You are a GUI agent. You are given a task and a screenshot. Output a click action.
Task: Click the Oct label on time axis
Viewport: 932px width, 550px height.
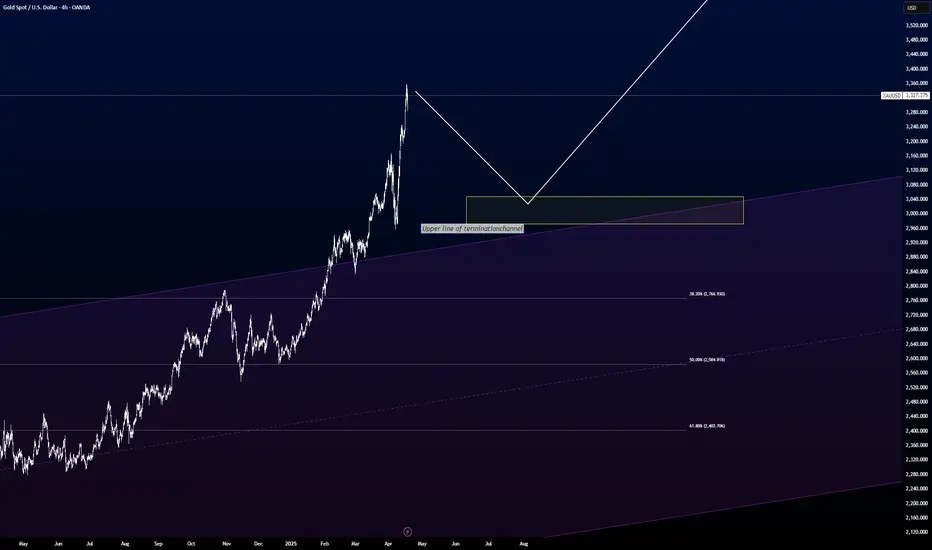(191, 543)
